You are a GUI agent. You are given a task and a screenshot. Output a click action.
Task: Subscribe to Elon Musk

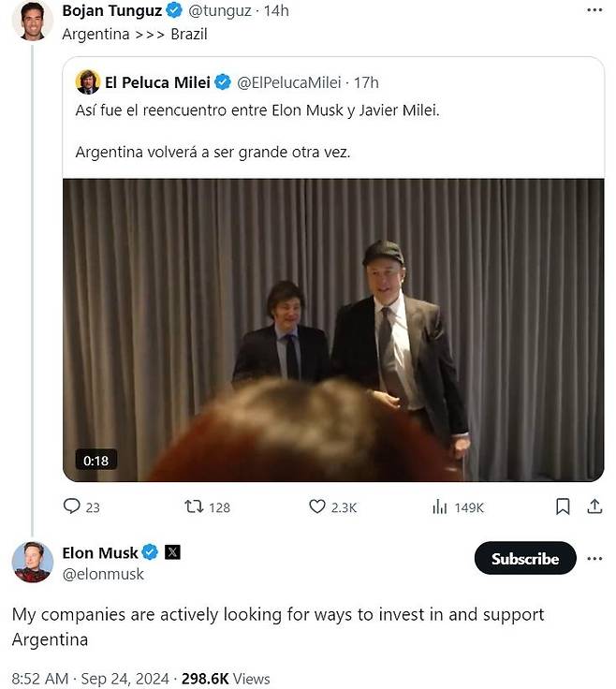coord(524,559)
